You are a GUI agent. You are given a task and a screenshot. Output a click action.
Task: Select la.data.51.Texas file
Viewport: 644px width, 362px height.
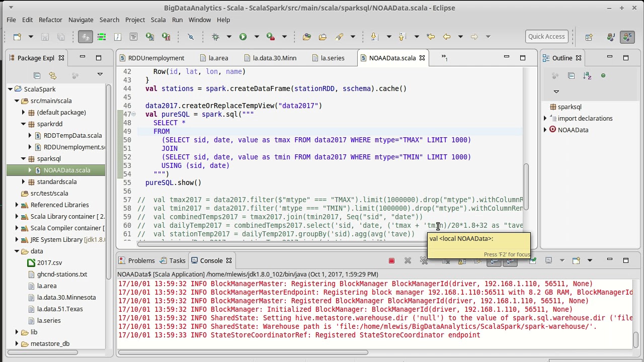(x=60, y=309)
